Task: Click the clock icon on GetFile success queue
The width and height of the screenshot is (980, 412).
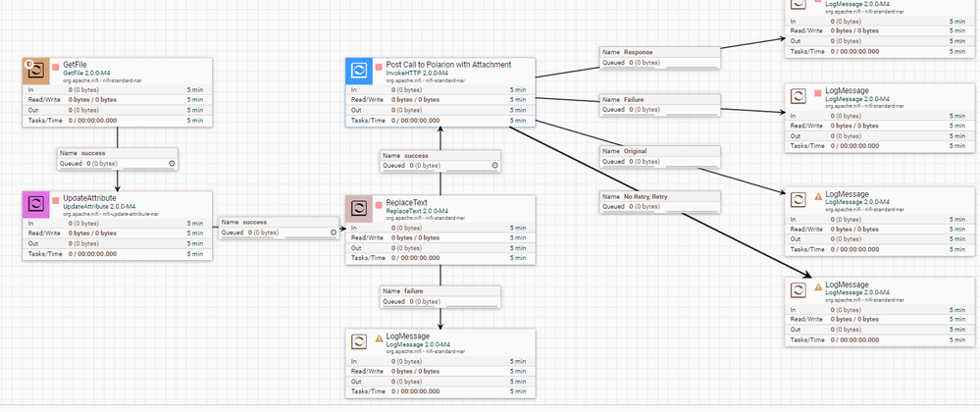Action: [x=172, y=163]
